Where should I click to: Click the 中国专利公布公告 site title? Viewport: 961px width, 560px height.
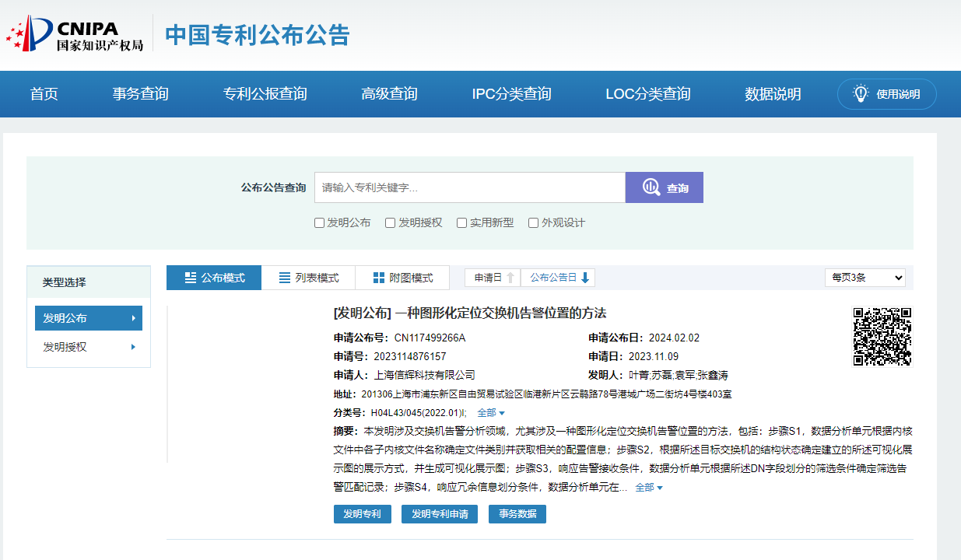(x=258, y=35)
